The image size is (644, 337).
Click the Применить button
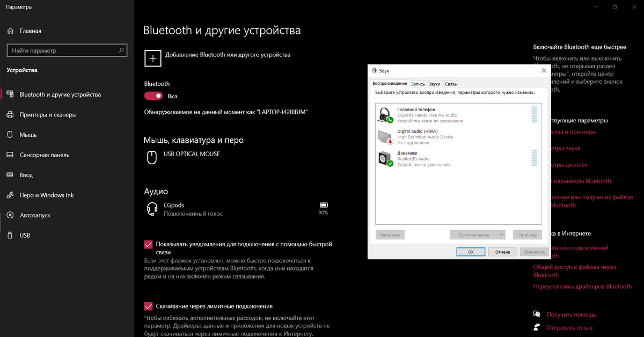pos(533,252)
